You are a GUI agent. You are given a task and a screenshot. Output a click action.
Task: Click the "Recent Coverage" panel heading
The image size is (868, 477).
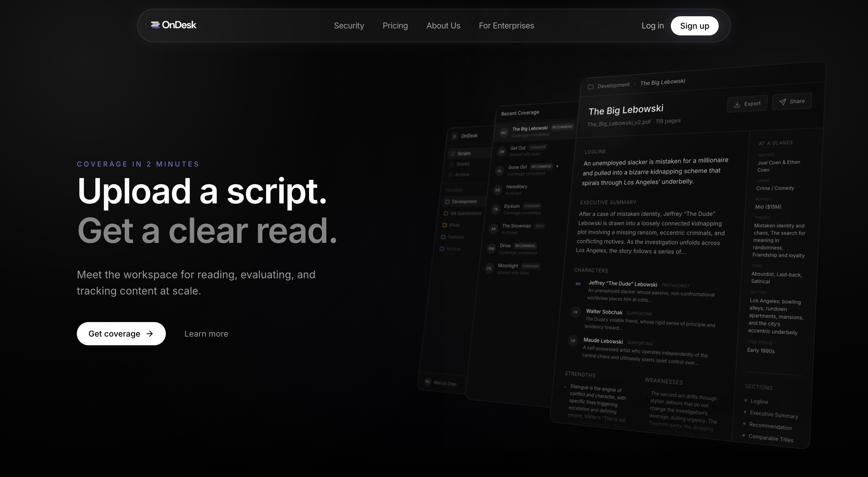(x=520, y=113)
